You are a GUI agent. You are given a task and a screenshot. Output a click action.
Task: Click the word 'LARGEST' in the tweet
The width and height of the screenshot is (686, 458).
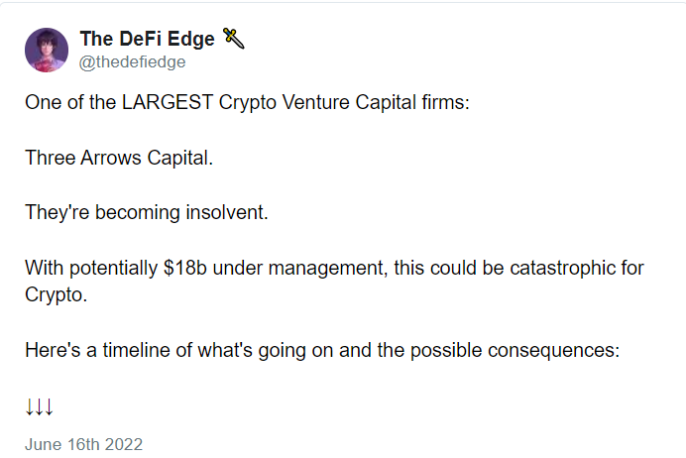[x=167, y=102]
